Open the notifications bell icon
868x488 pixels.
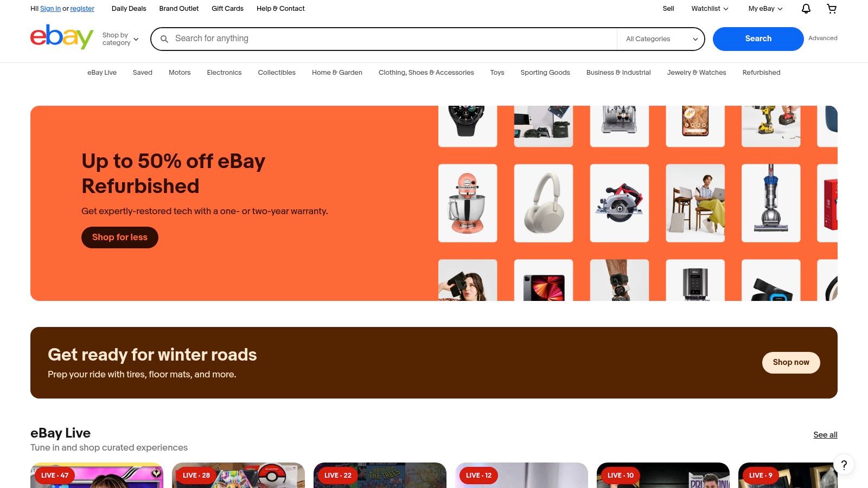pos(806,9)
